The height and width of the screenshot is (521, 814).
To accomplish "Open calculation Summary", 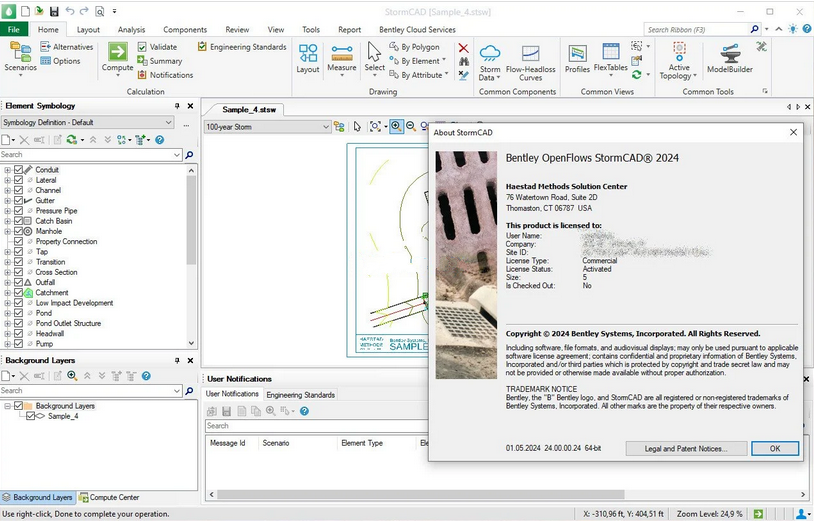I will tap(159, 61).
